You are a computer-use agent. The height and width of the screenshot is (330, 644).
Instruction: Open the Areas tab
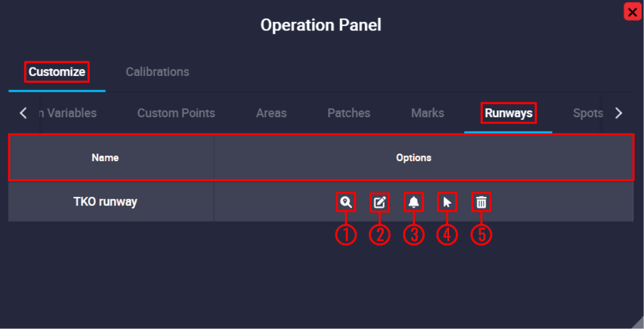pos(271,113)
